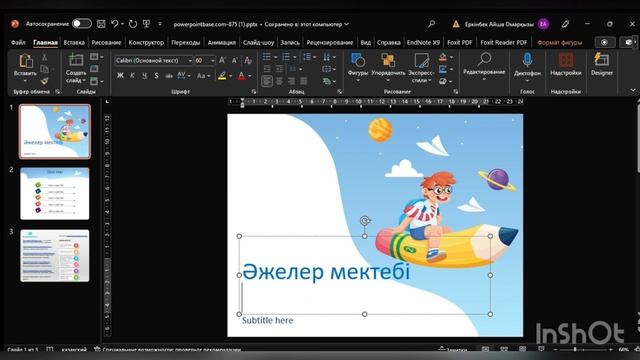This screenshot has width=640, height=360.
Task: Click the Диктофон microphone icon
Action: click(527, 60)
